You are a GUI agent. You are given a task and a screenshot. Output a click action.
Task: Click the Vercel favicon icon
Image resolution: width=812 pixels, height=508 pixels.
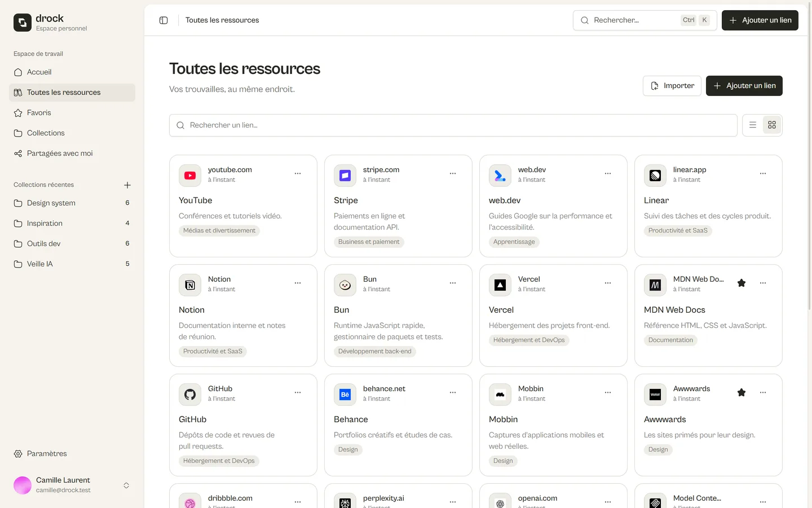500,285
